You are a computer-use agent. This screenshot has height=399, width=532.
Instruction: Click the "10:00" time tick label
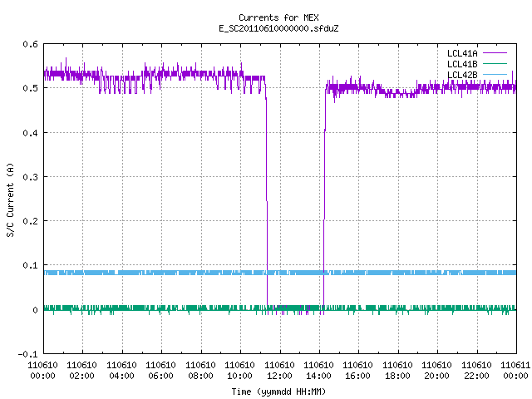pyautogui.click(x=240, y=376)
